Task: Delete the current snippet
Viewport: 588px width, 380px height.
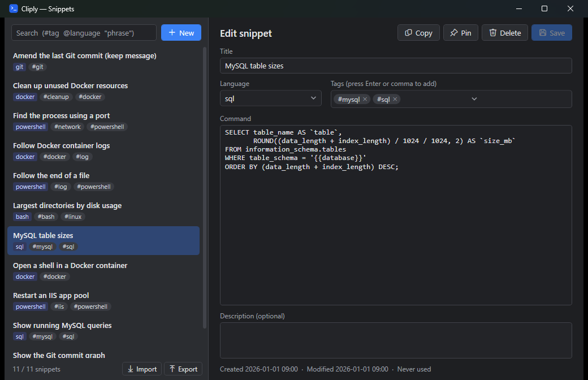Action: pyautogui.click(x=505, y=33)
